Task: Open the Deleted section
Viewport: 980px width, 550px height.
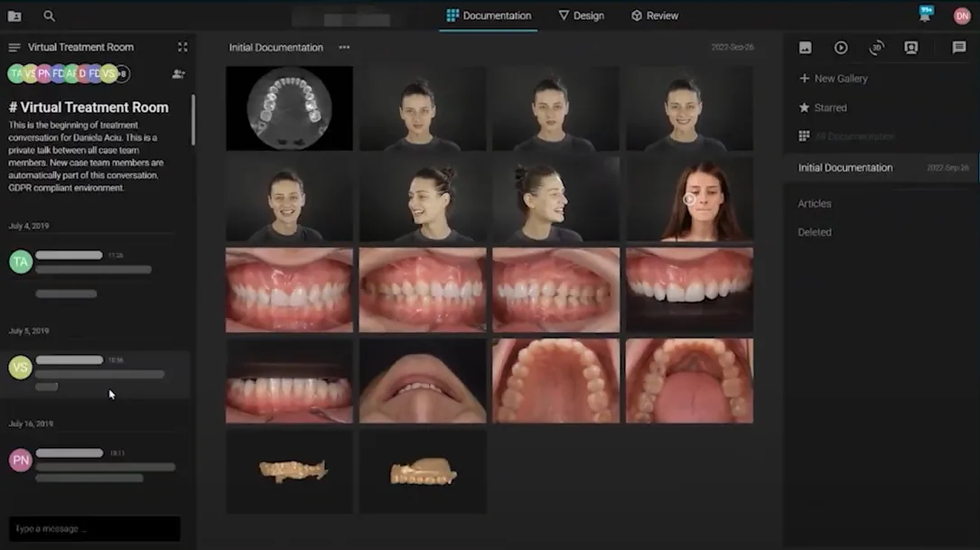Action: pos(815,232)
